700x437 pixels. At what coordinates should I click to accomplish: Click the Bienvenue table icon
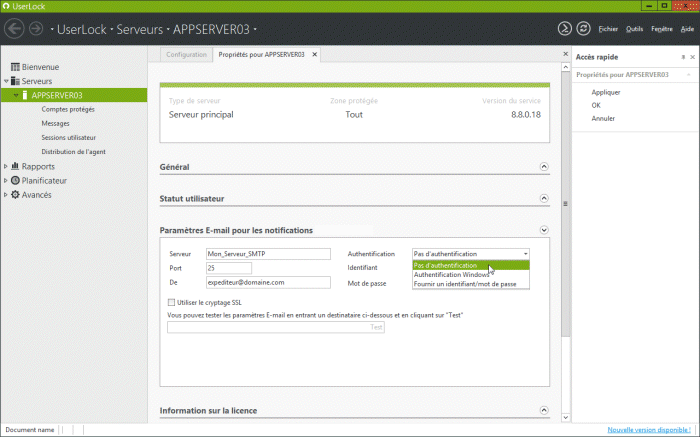(x=15, y=67)
